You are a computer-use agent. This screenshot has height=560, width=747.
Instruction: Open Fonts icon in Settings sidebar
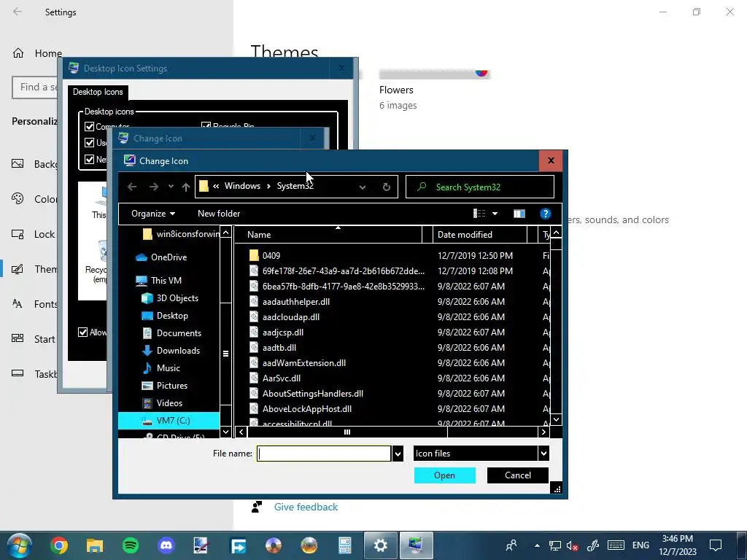[x=18, y=304]
